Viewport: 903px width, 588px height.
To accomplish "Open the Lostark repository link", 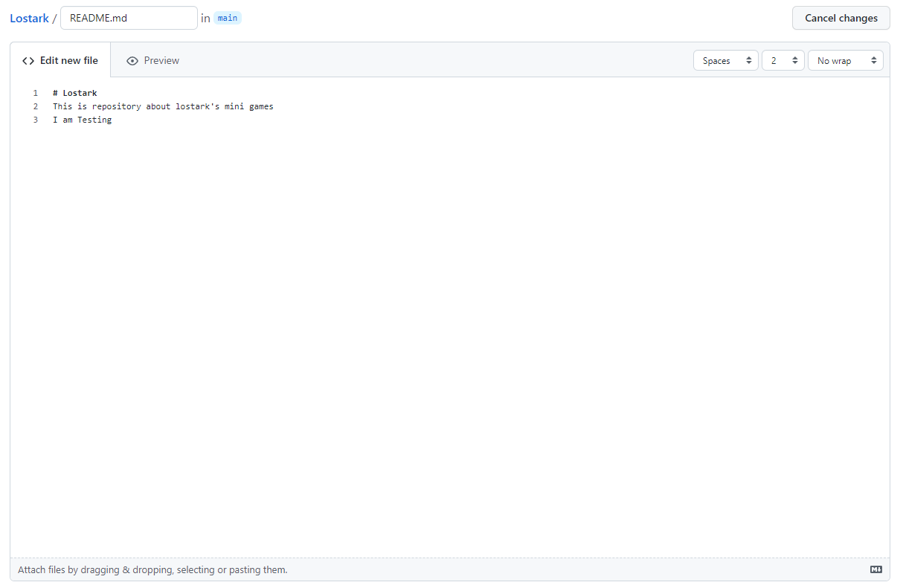I will (x=29, y=19).
